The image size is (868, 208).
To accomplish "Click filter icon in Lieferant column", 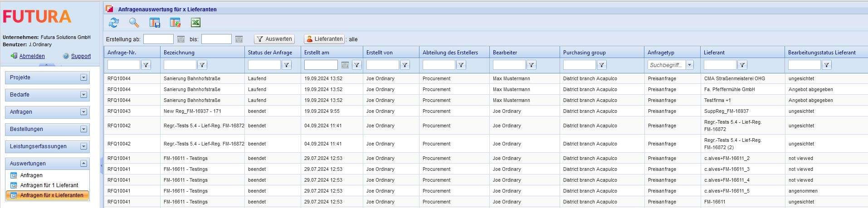I will tap(742, 65).
